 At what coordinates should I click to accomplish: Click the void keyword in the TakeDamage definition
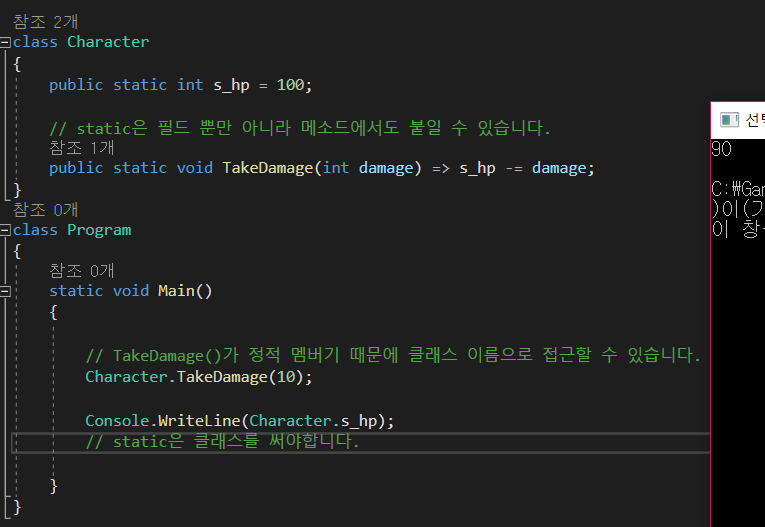click(194, 168)
